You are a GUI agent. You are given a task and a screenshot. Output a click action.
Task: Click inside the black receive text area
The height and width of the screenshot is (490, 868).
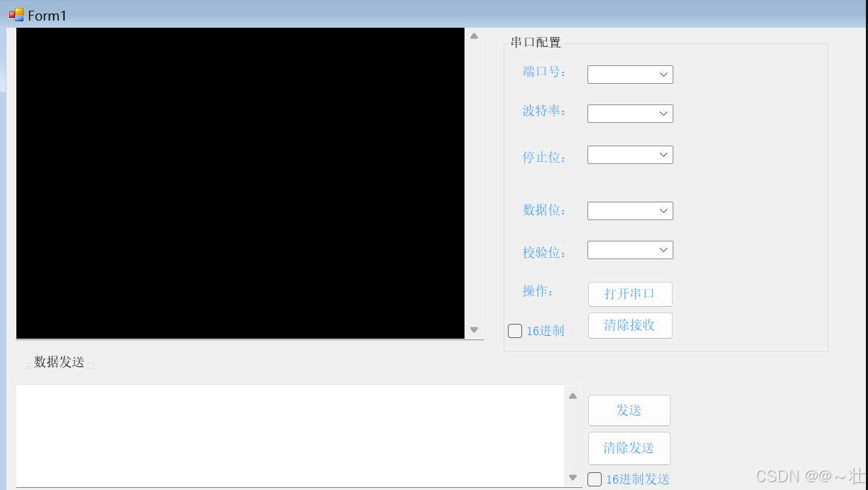pos(240,183)
